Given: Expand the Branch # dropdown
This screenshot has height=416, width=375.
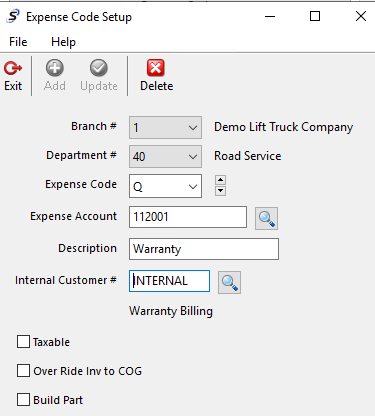Looking at the screenshot, I should pyautogui.click(x=165, y=127).
